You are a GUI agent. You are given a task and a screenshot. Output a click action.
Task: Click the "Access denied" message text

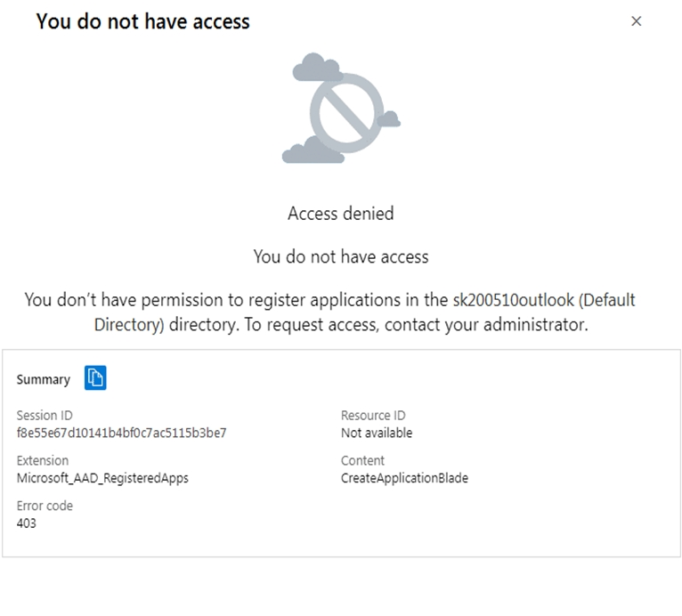tap(340, 214)
